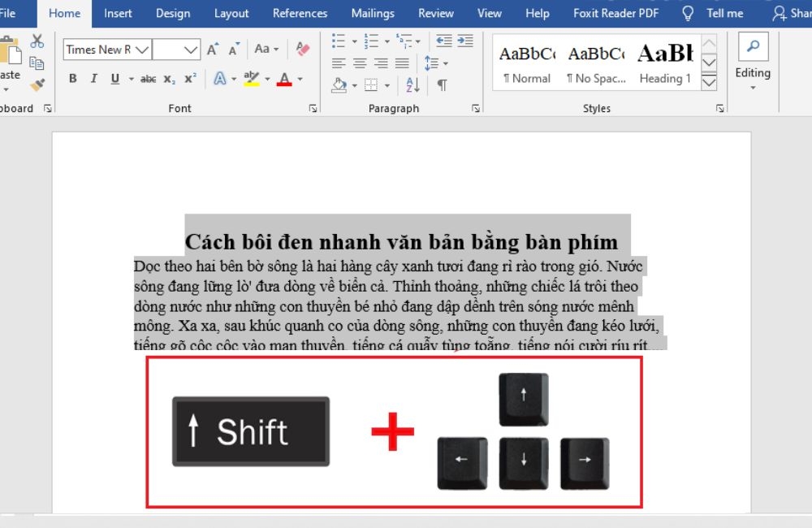812x528 pixels.
Task: Toggle underline on selected text
Action: pos(114,78)
